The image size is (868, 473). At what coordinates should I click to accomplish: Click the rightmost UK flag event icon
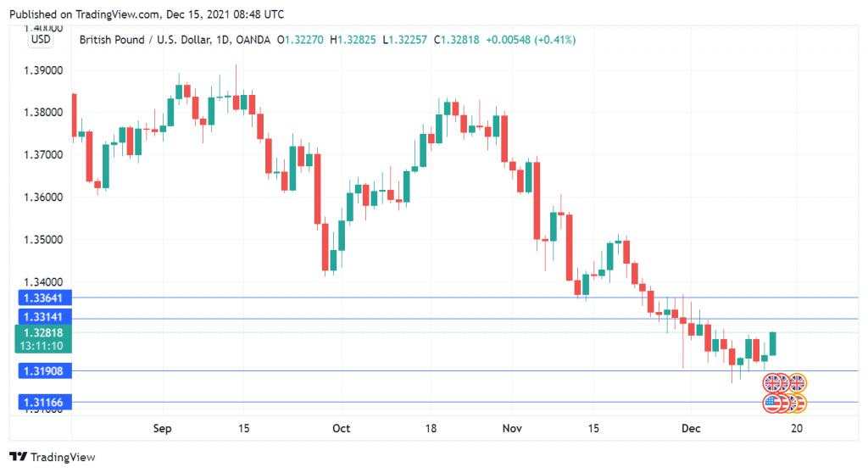tap(798, 382)
